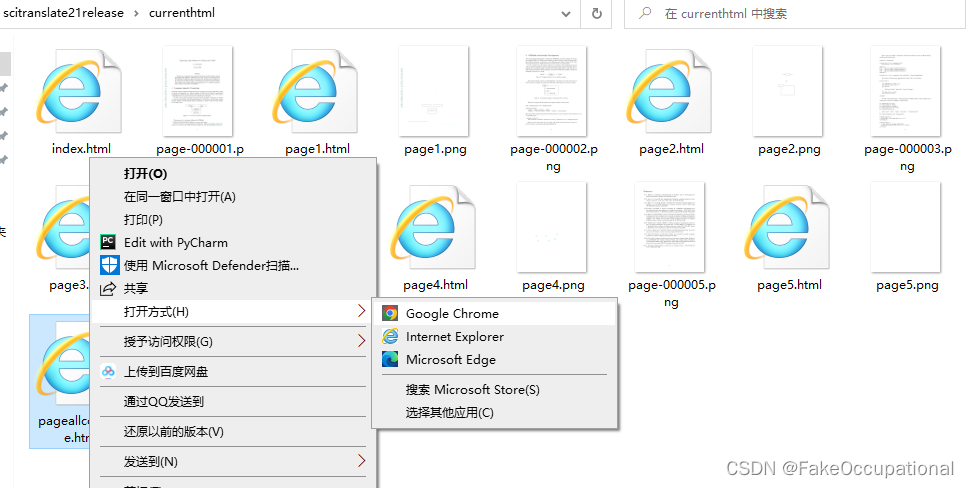Click the 在 currenthtml 中搜索 search field
The height and width of the screenshot is (488, 969).
point(794,14)
